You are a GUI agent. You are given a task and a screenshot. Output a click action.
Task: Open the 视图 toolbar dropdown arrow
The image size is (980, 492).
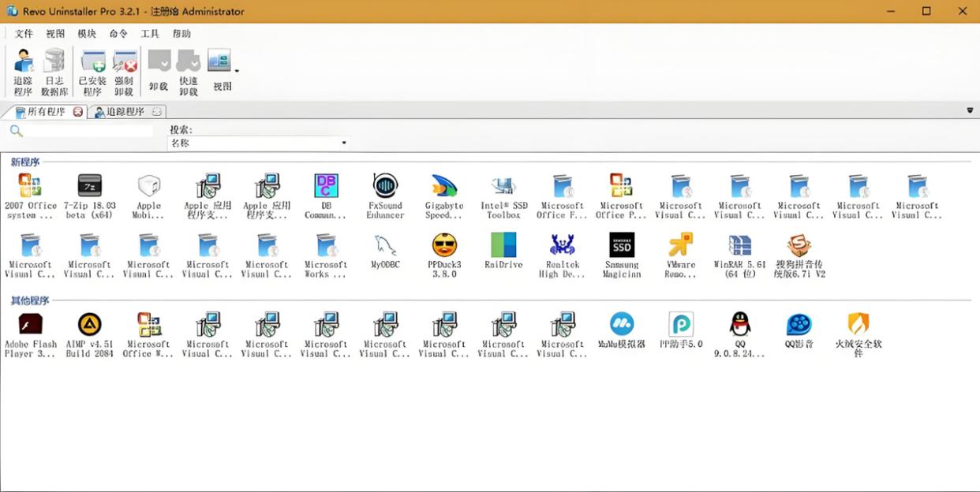(x=237, y=71)
